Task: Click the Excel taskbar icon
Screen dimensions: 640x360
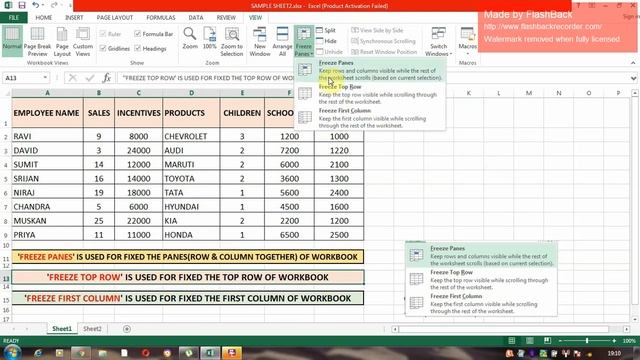Action: tap(210, 353)
